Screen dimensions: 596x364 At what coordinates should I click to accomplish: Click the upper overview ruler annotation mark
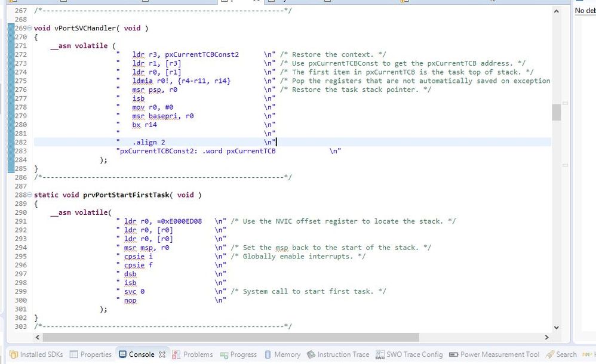[x=565, y=103]
